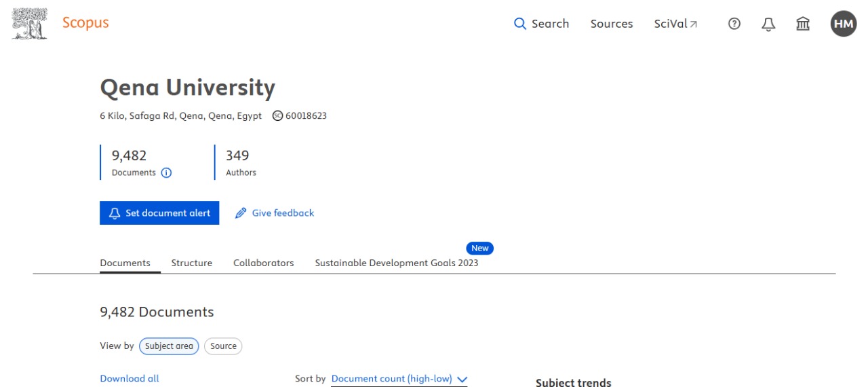Open Sustainable Development Goals 2023 tab
Viewport: 868px width, 387px height.
click(396, 263)
